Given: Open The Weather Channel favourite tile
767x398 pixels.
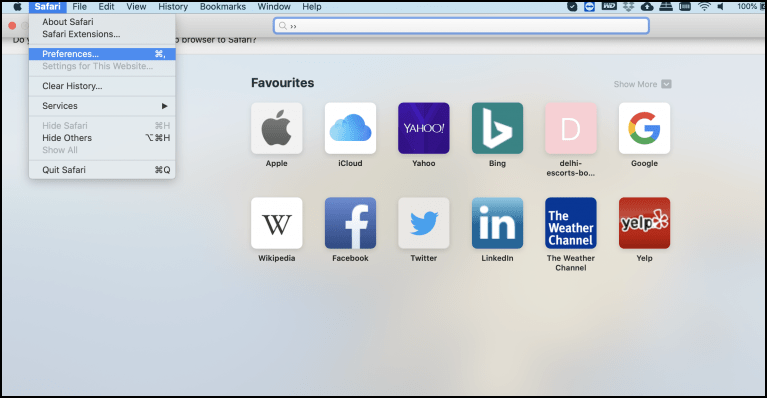Looking at the screenshot, I should (x=571, y=223).
